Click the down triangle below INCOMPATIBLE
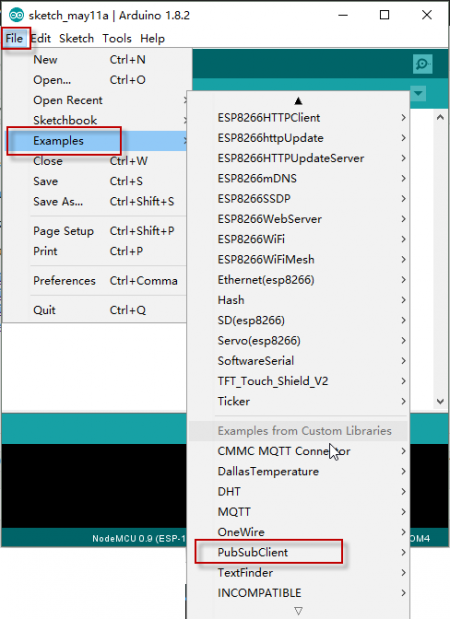This screenshot has width=450, height=619. (298, 611)
